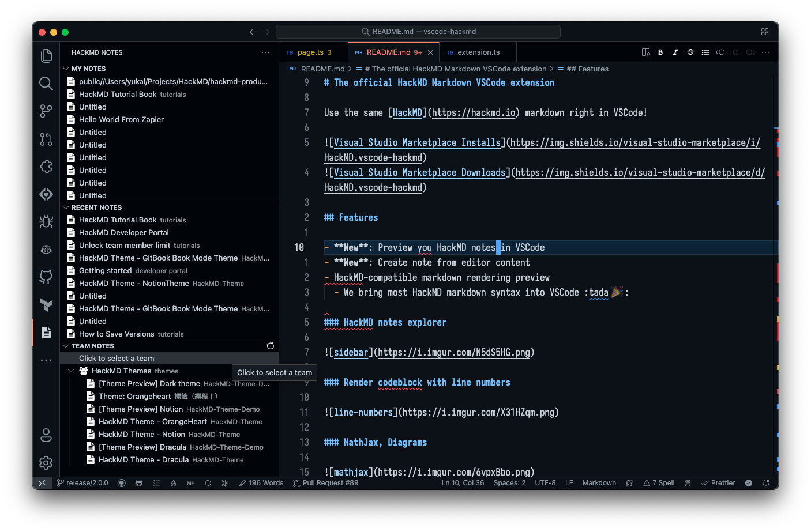The width and height of the screenshot is (811, 532).
Task: Change Markdown language mode
Action: click(599, 483)
